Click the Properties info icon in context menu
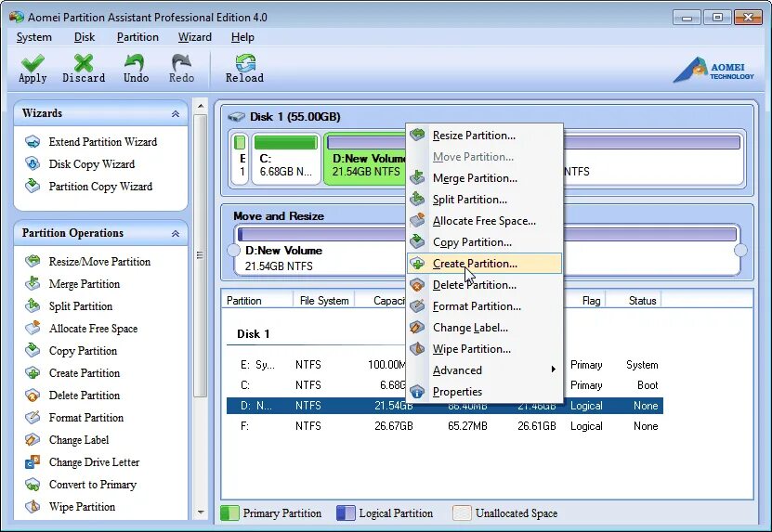The width and height of the screenshot is (772, 532). (x=417, y=391)
